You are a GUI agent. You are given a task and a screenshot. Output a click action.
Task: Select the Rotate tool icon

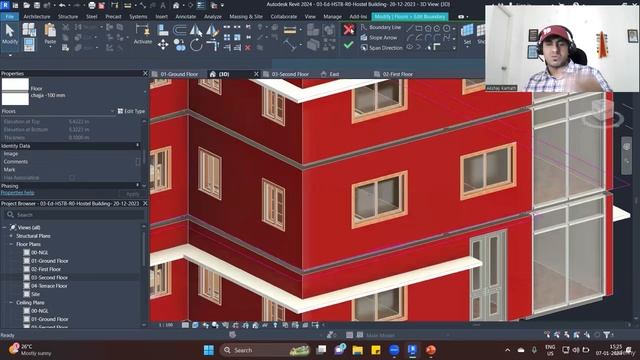pyautogui.click(x=196, y=45)
